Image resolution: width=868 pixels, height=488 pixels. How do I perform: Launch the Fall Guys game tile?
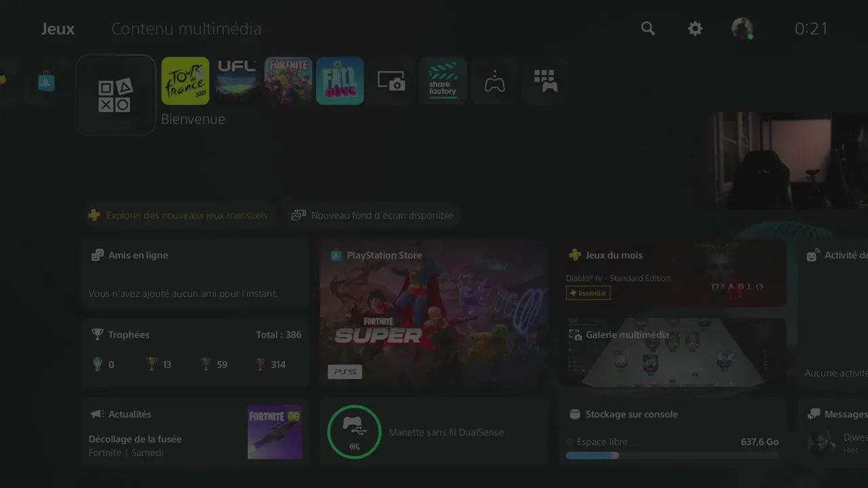pos(340,81)
